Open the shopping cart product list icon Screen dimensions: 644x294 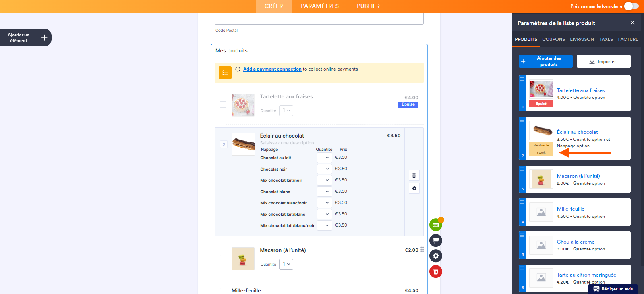pyautogui.click(x=435, y=240)
